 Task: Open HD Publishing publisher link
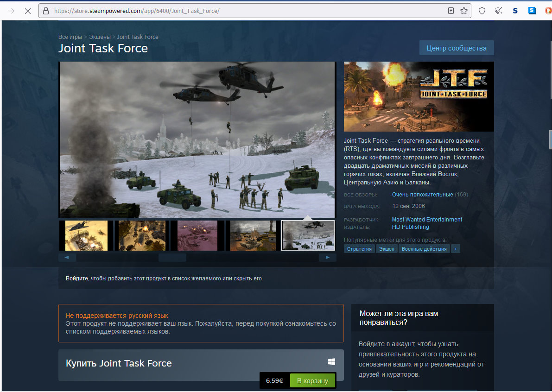tap(411, 228)
